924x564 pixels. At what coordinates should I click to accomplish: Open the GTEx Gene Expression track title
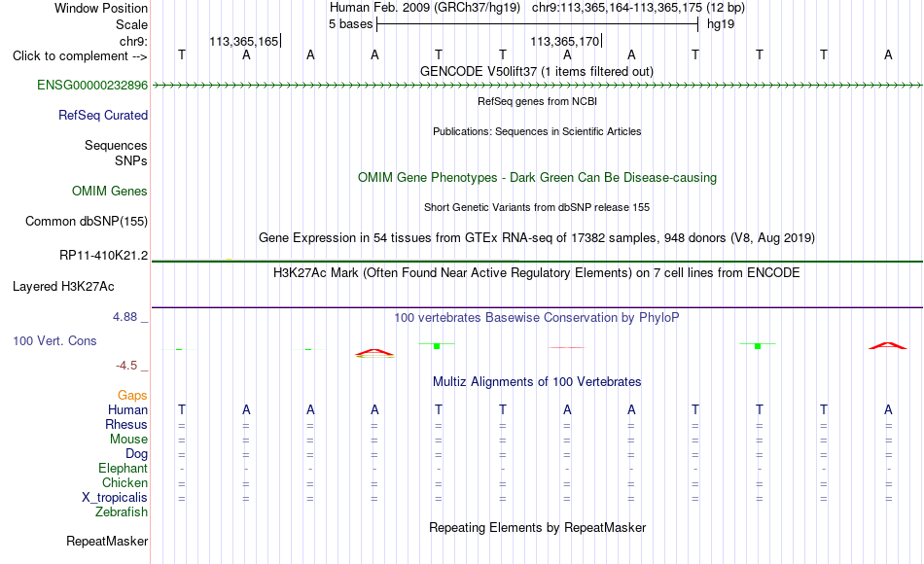coord(537,237)
